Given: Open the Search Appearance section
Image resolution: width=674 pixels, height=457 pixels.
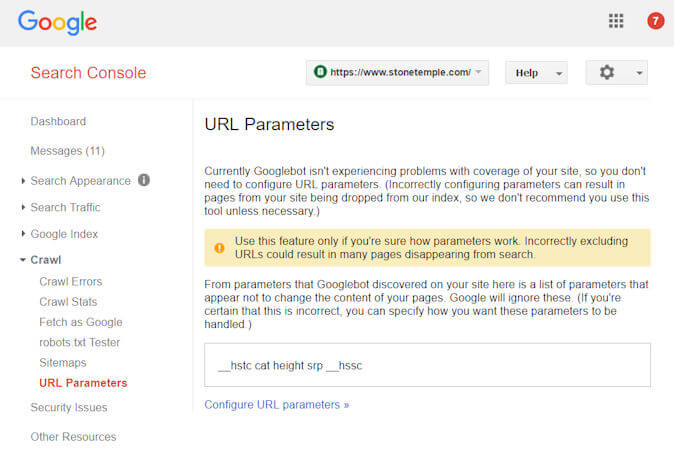Looking at the screenshot, I should (x=80, y=181).
